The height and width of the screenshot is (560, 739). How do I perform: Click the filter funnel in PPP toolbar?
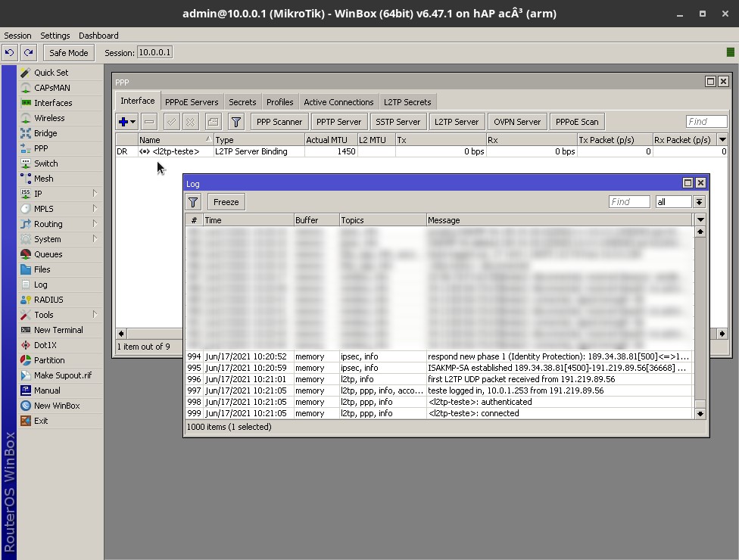[236, 122]
